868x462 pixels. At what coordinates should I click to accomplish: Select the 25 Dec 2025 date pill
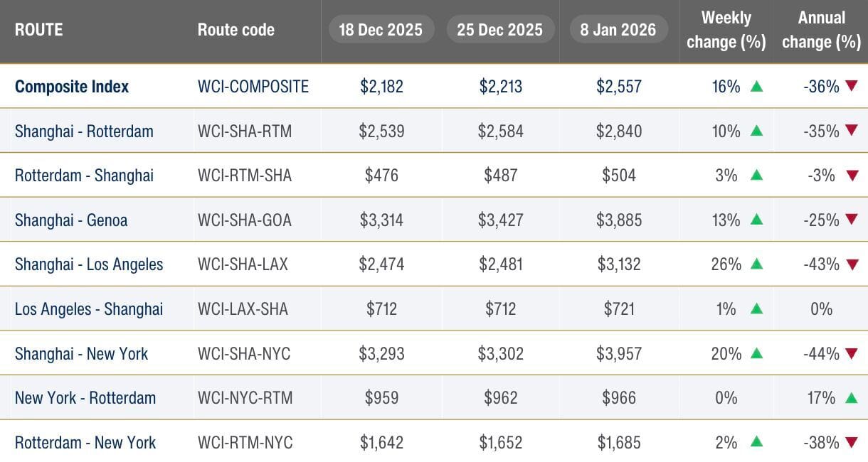click(x=499, y=30)
